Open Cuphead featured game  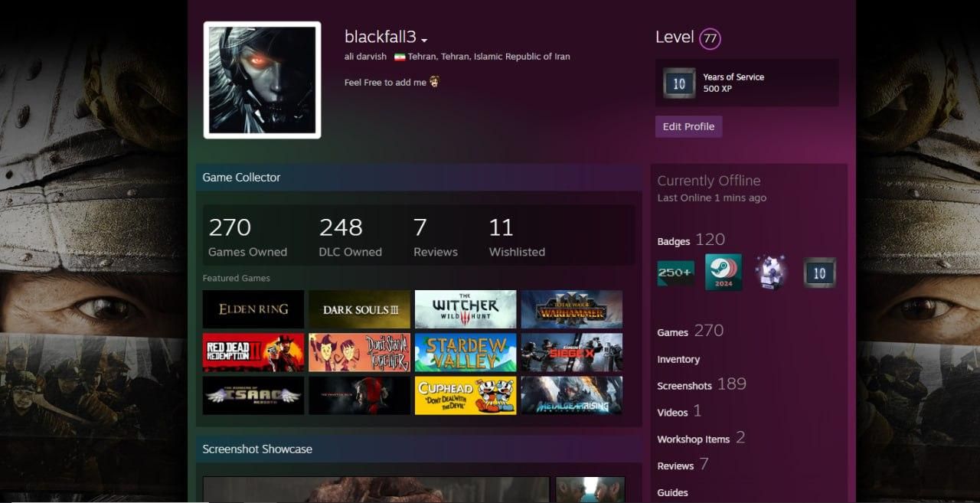[x=465, y=395]
